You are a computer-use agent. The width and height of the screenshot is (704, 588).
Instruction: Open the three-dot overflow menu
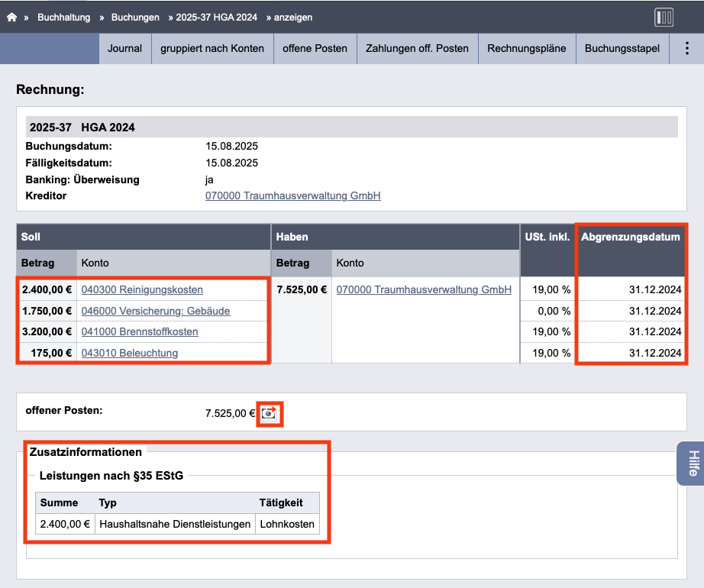(x=686, y=48)
